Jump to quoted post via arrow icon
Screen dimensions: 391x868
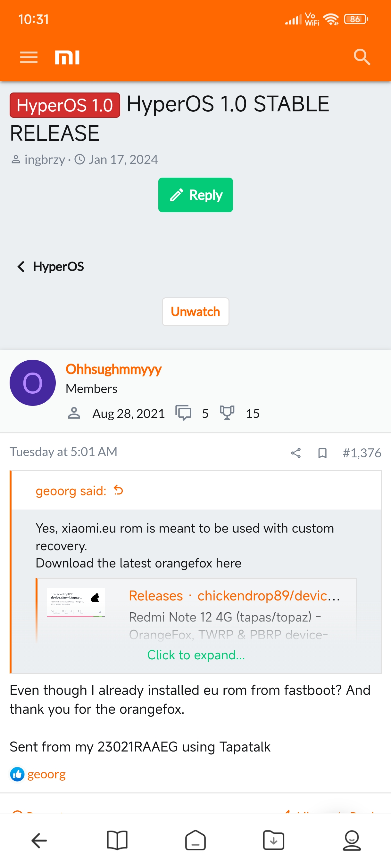(118, 490)
